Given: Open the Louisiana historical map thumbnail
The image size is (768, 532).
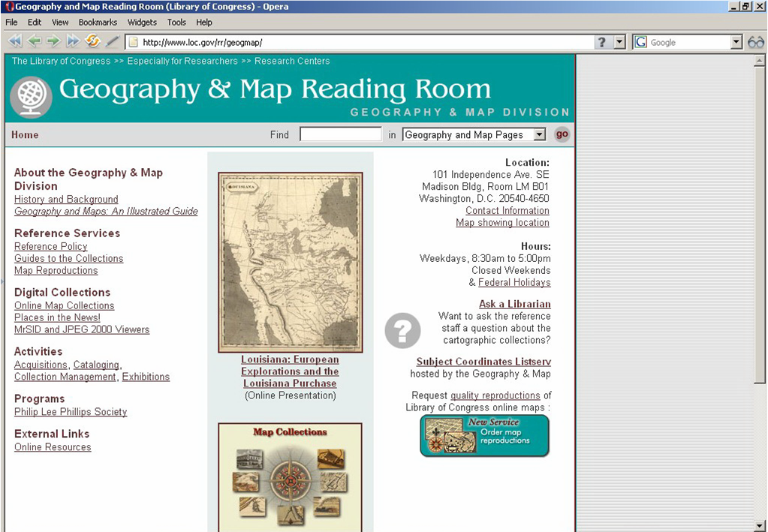Looking at the screenshot, I should click(290, 263).
